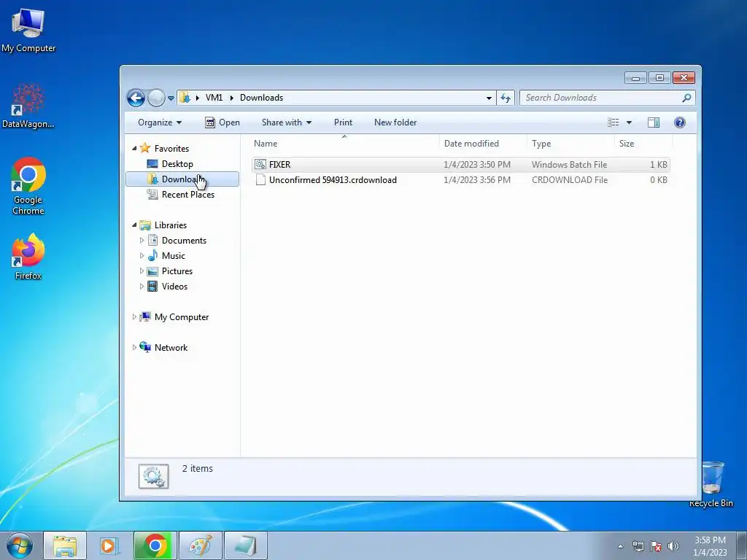Select Downloads in the address bar
This screenshot has height=560, width=747.
click(262, 98)
